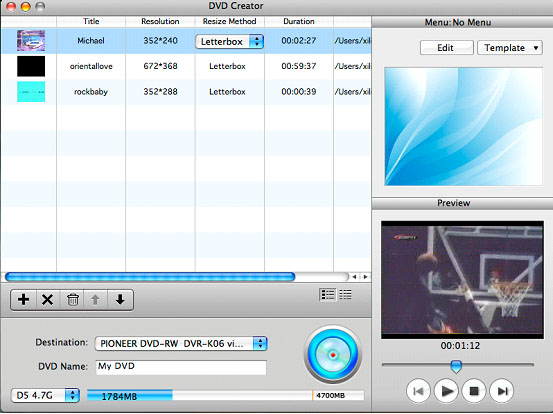
Task: Click the Title column header
Action: pyautogui.click(x=91, y=21)
